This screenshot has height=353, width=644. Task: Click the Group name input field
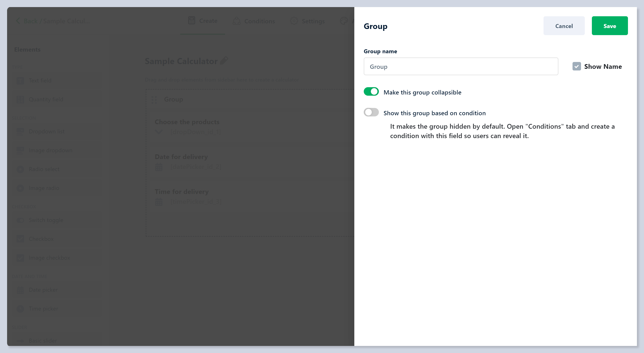pyautogui.click(x=460, y=66)
